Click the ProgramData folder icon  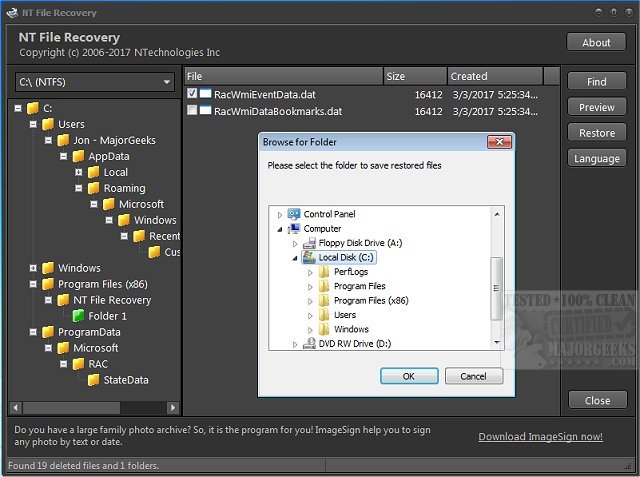click(48, 332)
